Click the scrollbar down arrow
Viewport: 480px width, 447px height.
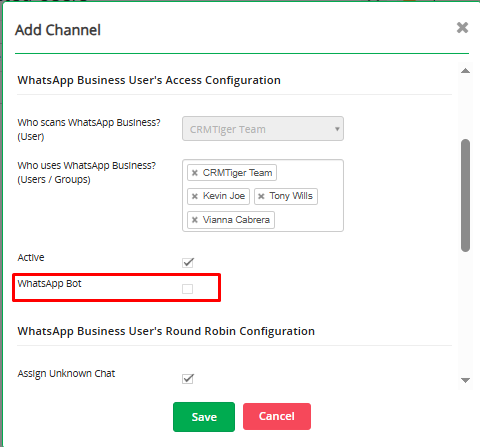click(465, 380)
